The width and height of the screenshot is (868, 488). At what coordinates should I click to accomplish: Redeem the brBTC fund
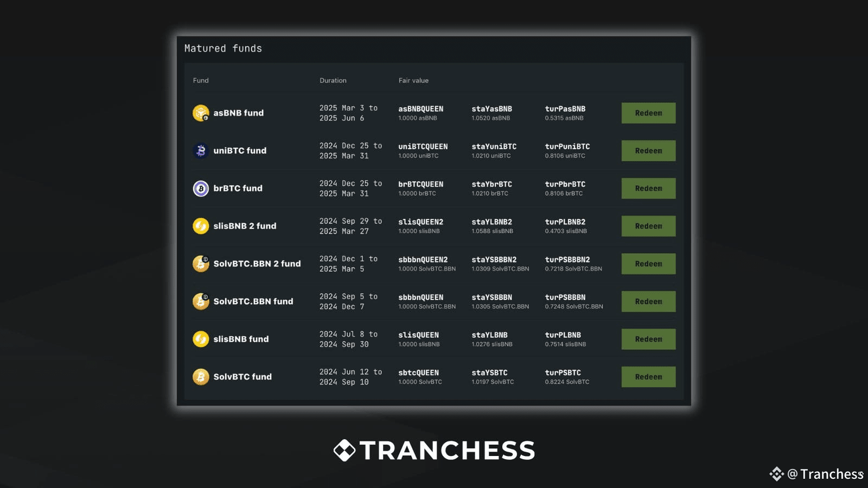[x=648, y=188]
